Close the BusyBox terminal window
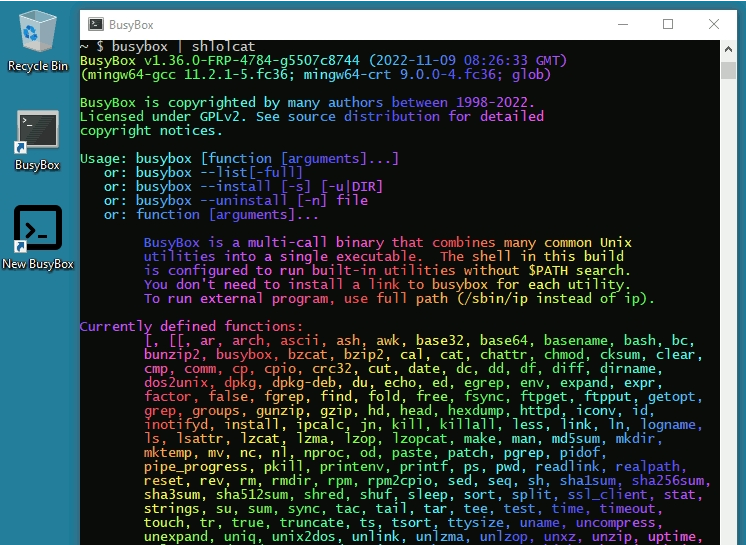The image size is (748, 545). [x=714, y=24]
